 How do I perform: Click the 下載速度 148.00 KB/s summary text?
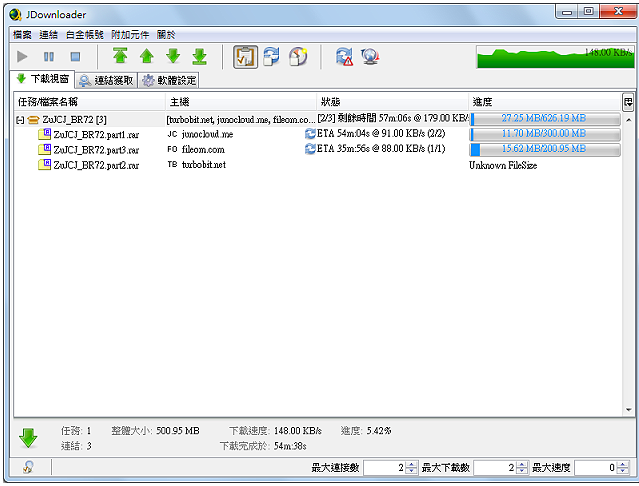(x=275, y=431)
